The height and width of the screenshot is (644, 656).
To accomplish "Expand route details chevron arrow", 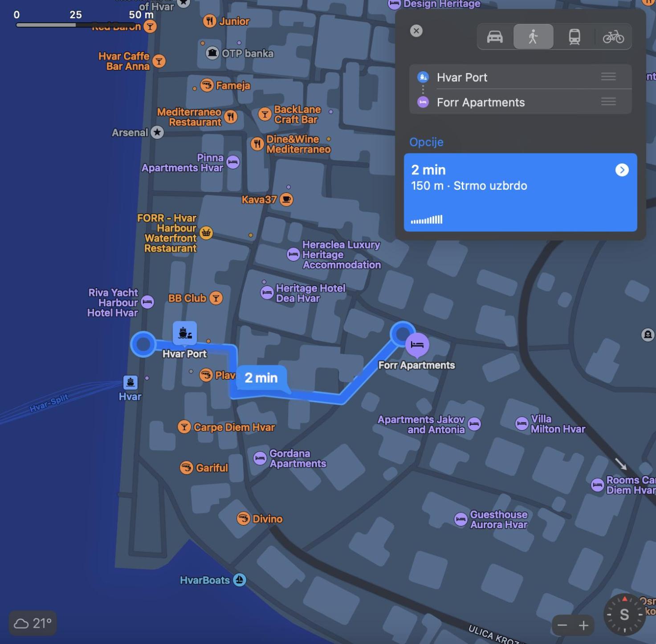I will pyautogui.click(x=622, y=170).
